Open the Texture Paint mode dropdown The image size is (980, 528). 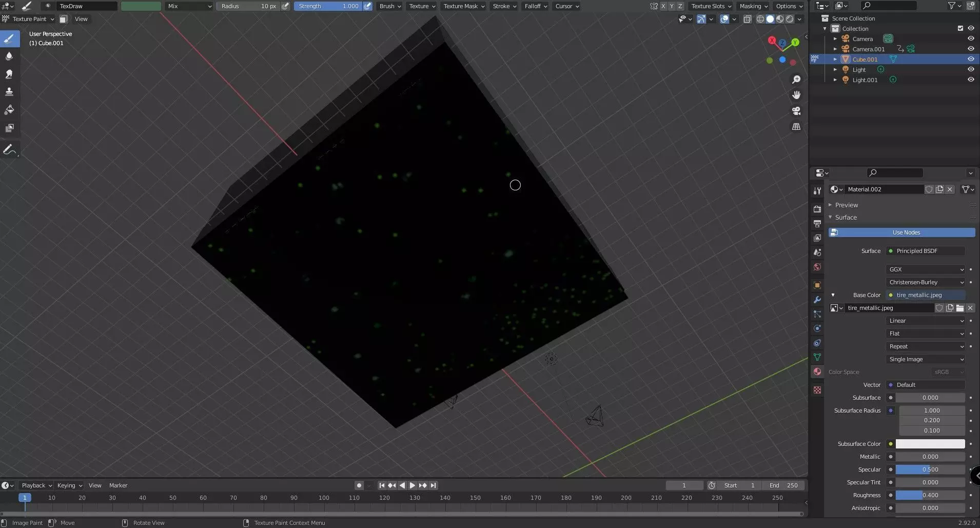pos(29,19)
